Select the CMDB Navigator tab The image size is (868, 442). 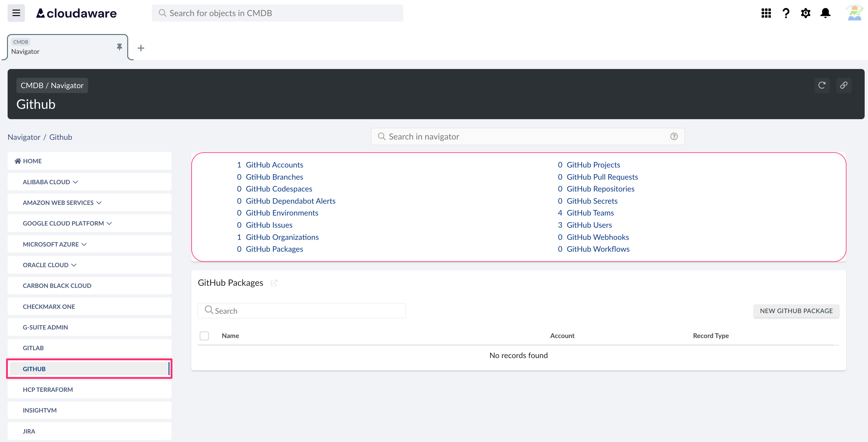pyautogui.click(x=67, y=47)
